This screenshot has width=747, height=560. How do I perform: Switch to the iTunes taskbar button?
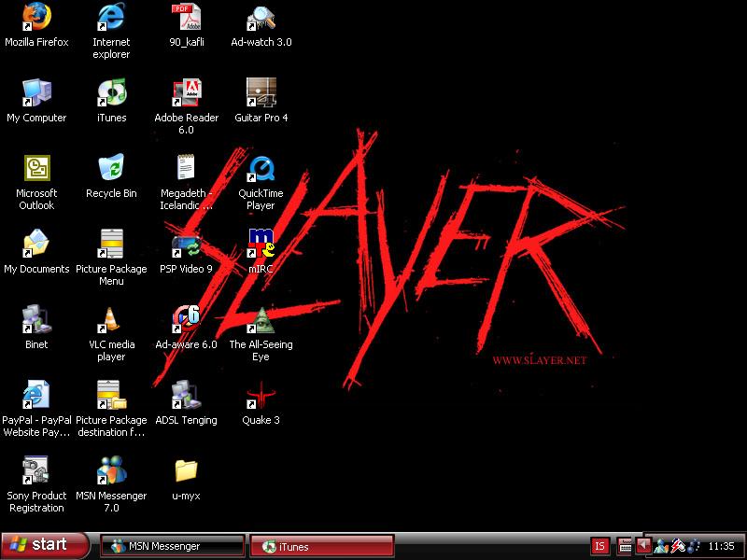point(321,546)
